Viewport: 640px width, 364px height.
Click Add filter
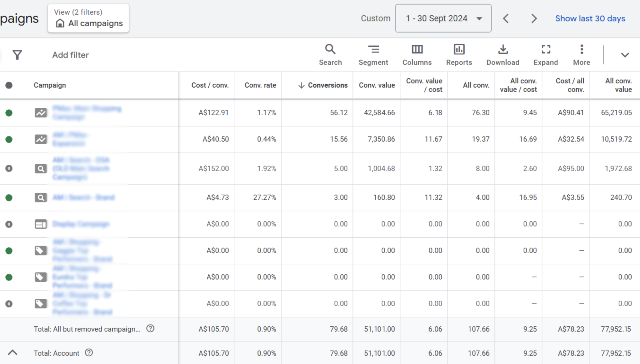(71, 55)
